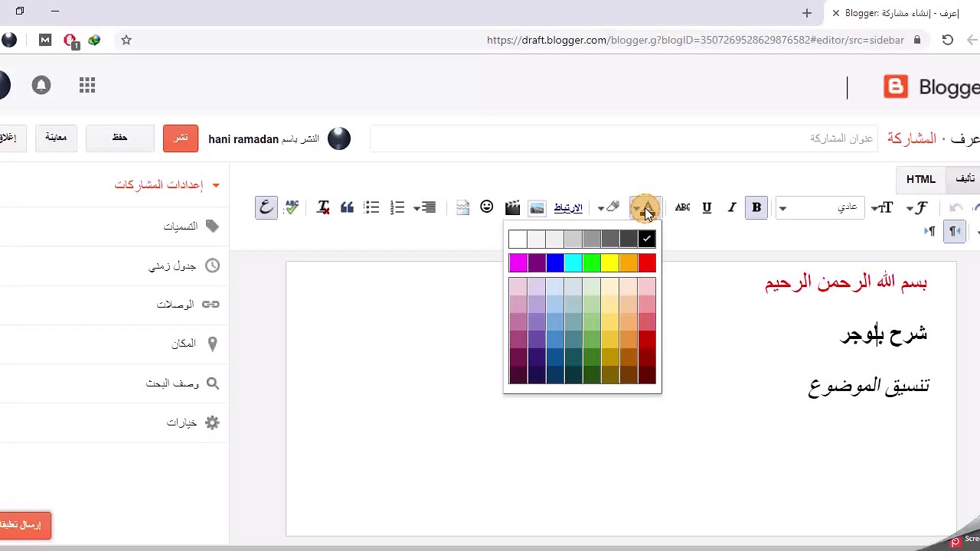Viewport: 980px width, 551px height.
Task: Pick the orange color swatch
Action: tap(628, 264)
